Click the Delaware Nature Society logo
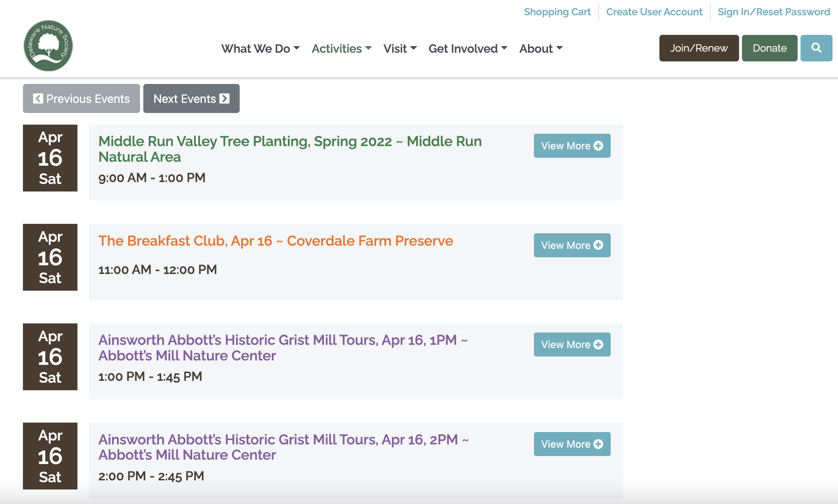The image size is (838, 504). point(48,46)
